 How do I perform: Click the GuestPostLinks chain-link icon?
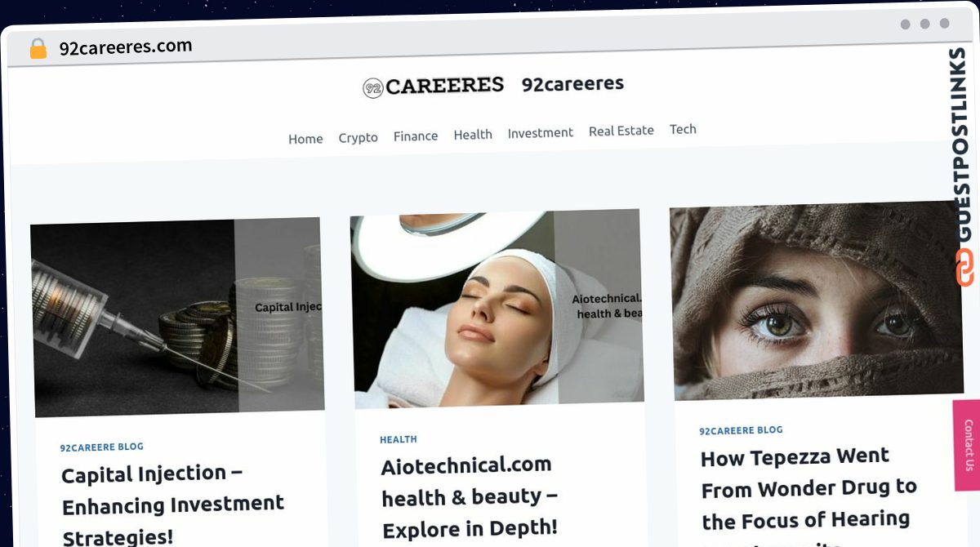coord(964,268)
